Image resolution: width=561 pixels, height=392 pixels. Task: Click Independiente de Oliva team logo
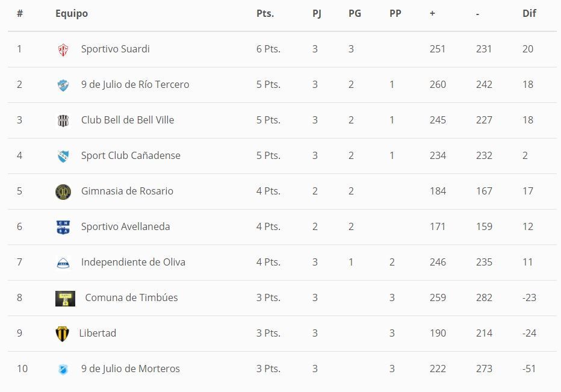click(x=63, y=263)
